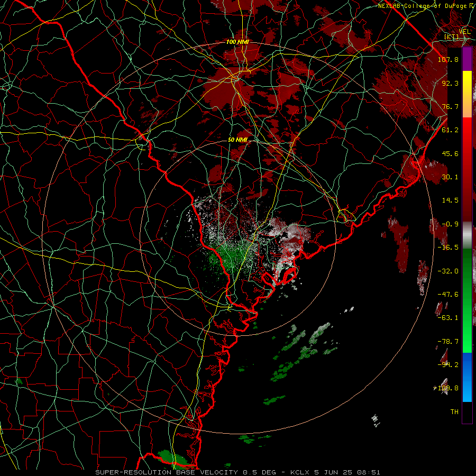Click the Super-Resolution Base Velocity caption
This screenshot has width=476, height=476.
pyautogui.click(x=237, y=472)
